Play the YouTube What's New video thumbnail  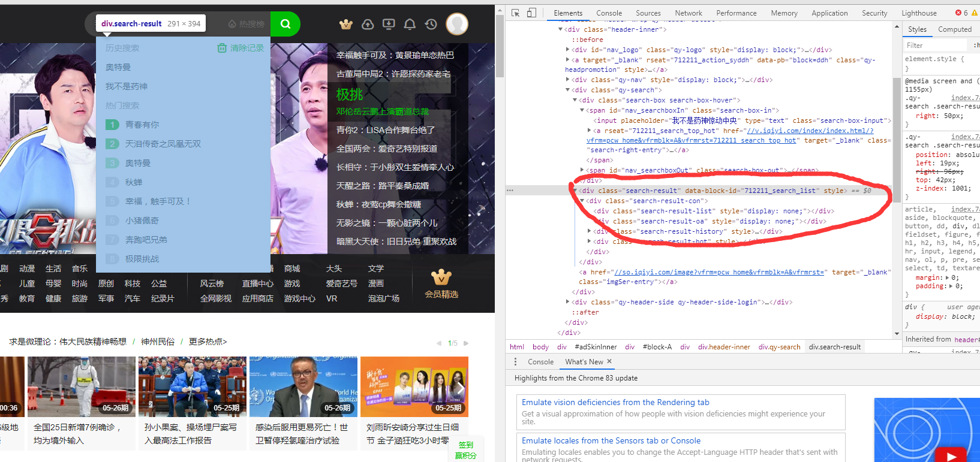(x=951, y=457)
